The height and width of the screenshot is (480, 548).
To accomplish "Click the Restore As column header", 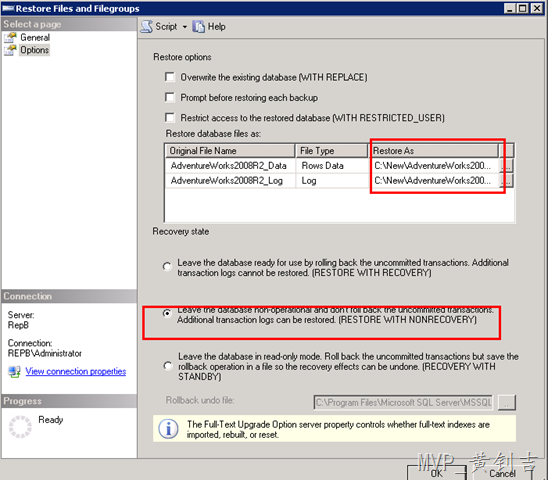I will pos(433,151).
